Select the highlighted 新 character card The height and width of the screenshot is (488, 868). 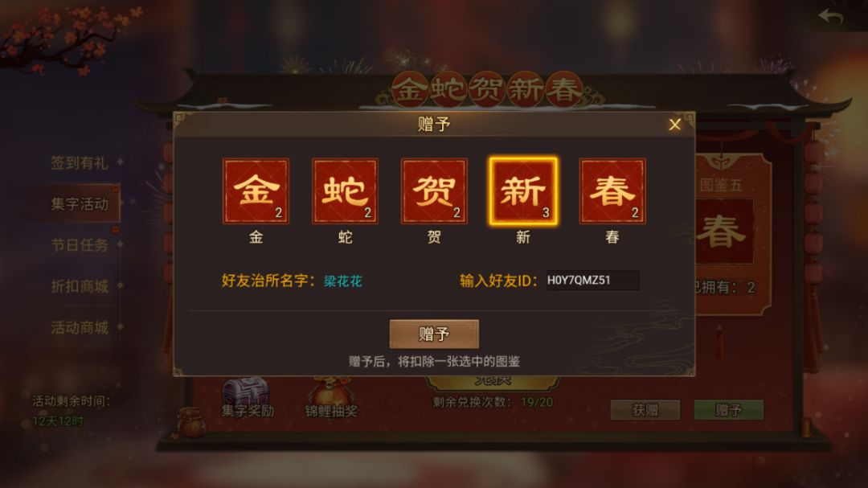[523, 191]
